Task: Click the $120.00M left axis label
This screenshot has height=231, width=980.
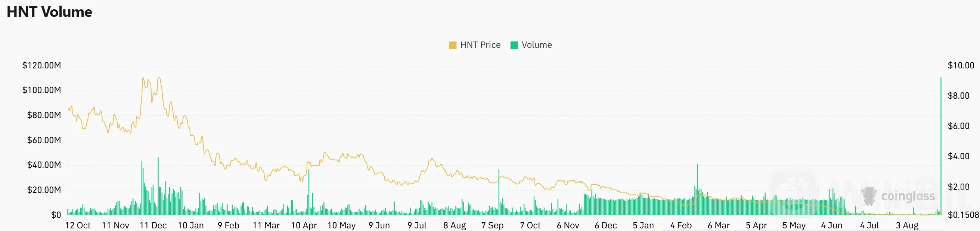Action: (x=41, y=65)
